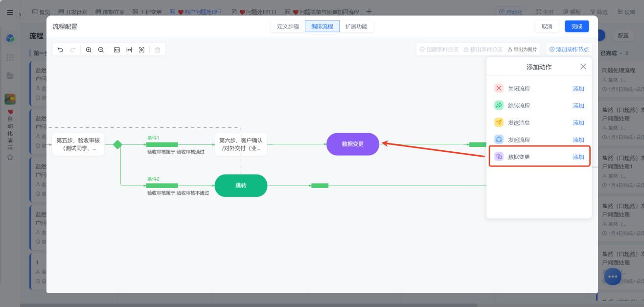Redo the flow edit
Image resolution: width=644 pixels, height=307 pixels.
pyautogui.click(x=73, y=49)
